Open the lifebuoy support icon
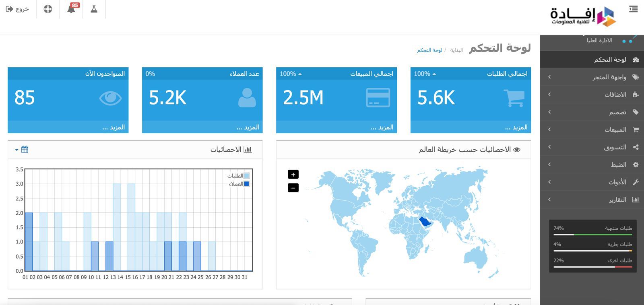 pos(48,9)
